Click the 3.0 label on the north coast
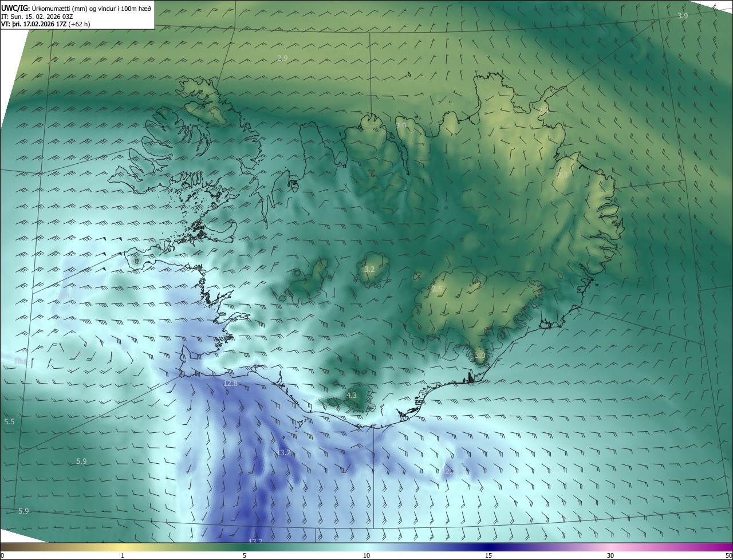Image resolution: width=733 pixels, height=560 pixels. pos(401,125)
